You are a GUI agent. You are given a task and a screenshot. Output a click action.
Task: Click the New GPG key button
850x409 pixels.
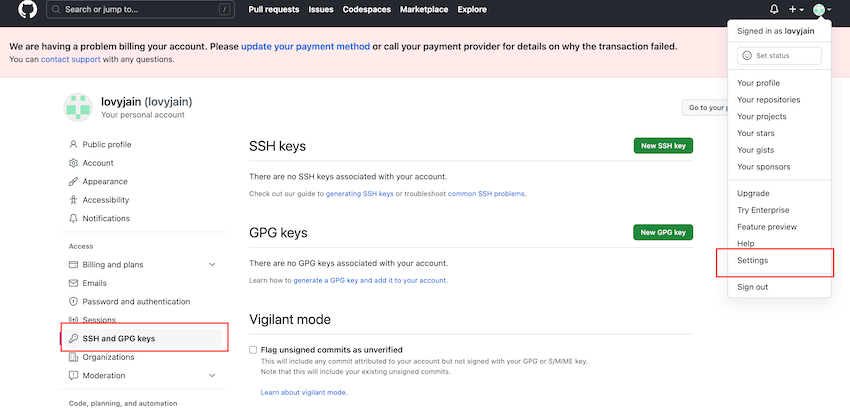point(663,233)
